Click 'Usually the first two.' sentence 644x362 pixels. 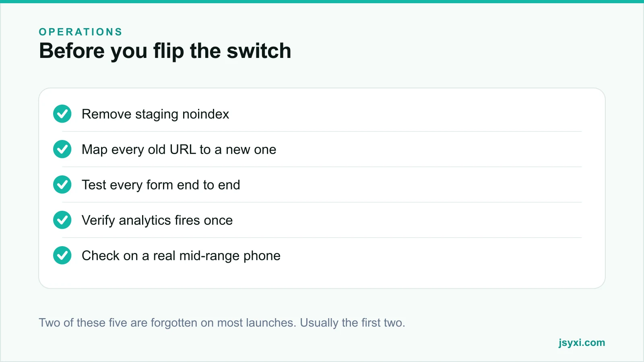[x=353, y=323]
